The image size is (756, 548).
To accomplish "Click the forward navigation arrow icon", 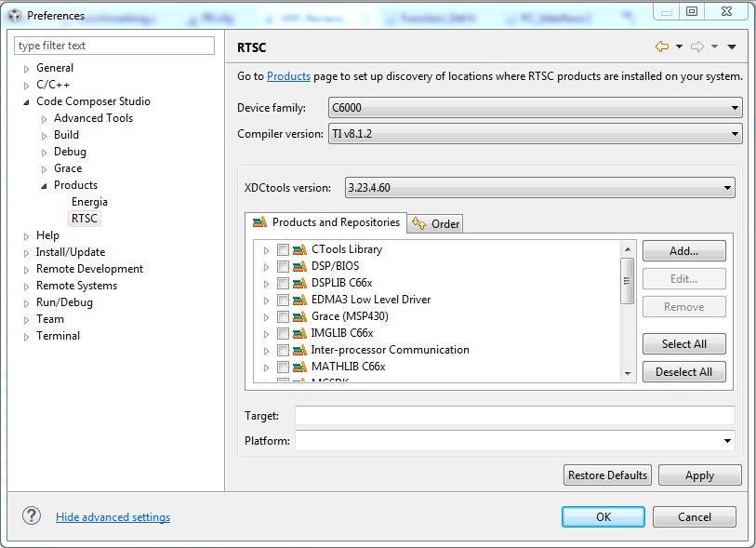I will [697, 47].
